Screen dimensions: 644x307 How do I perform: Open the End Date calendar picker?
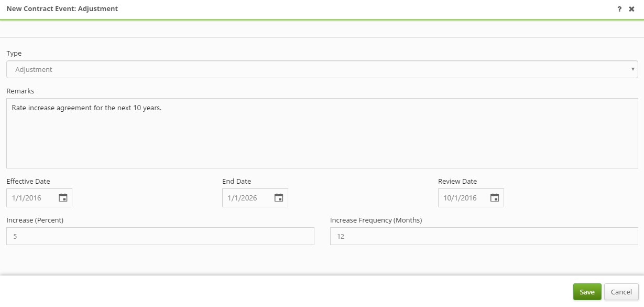(279, 198)
